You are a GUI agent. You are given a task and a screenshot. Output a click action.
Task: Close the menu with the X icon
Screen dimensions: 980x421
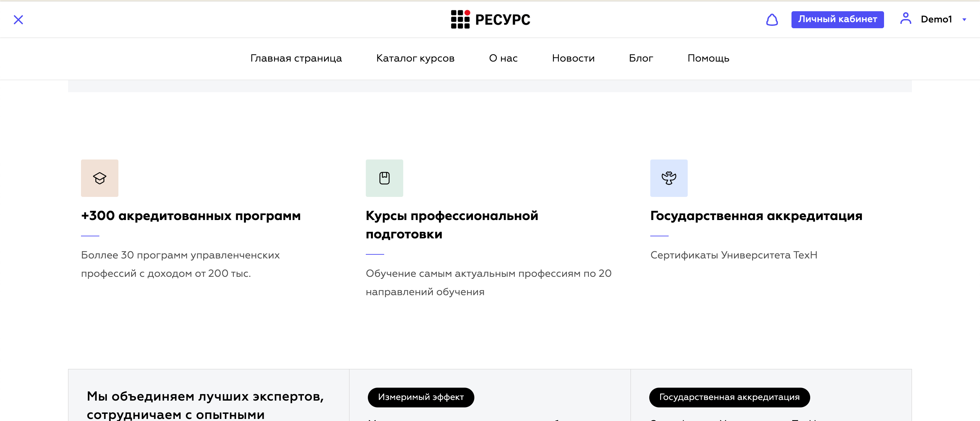[18, 19]
